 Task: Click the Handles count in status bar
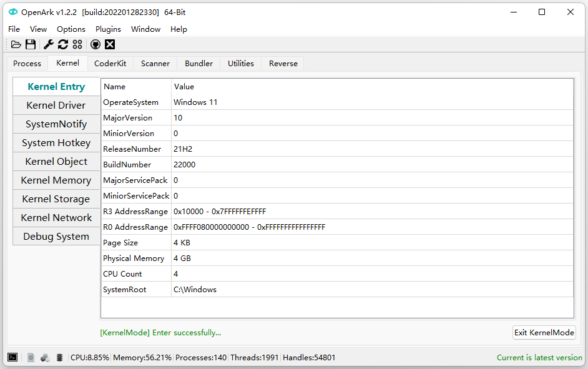(x=309, y=358)
